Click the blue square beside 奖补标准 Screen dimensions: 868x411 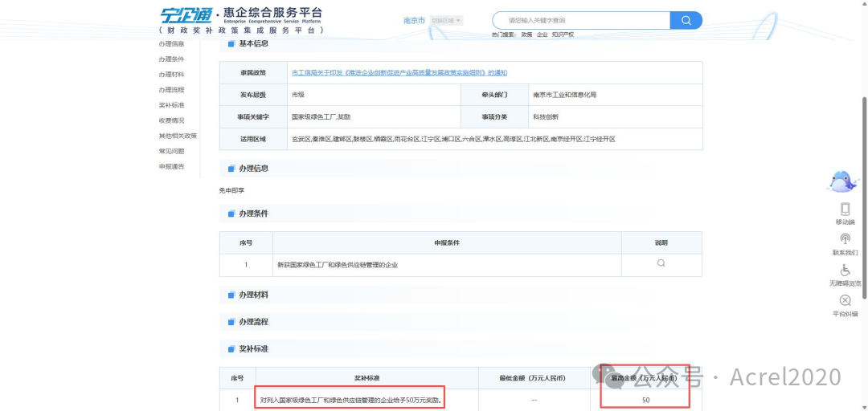tap(231, 350)
